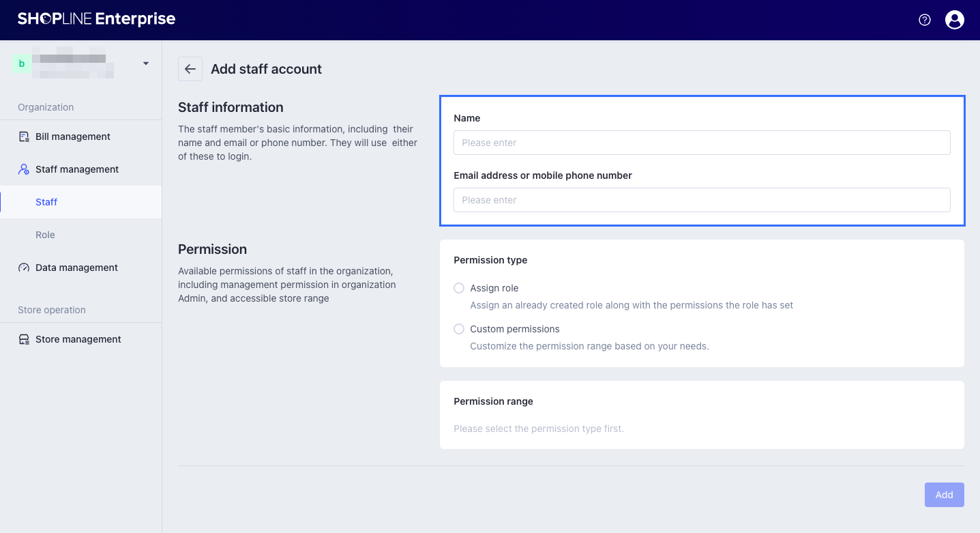
Task: Click the back arrow button
Action: pos(190,69)
